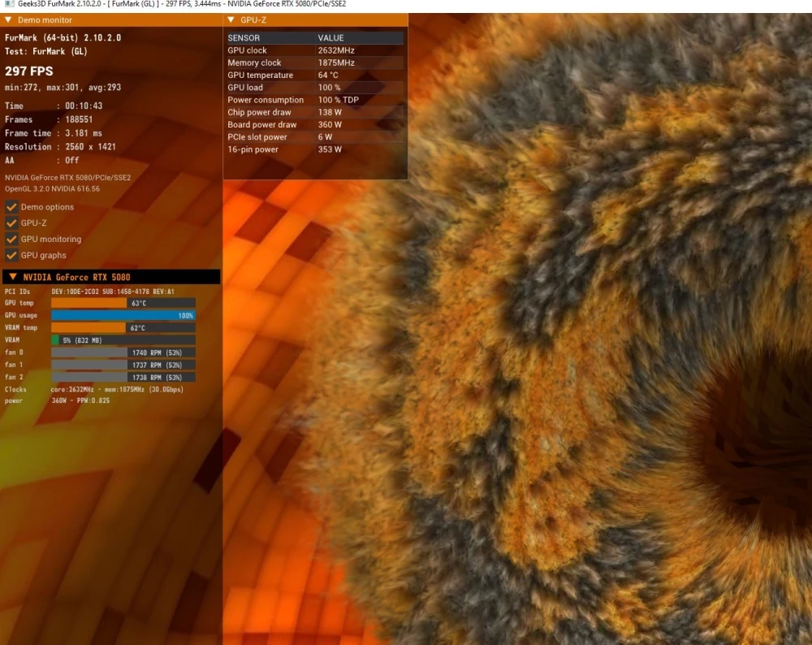Collapse the Demo monitor panel triangle
812x645 pixels.
coord(8,19)
